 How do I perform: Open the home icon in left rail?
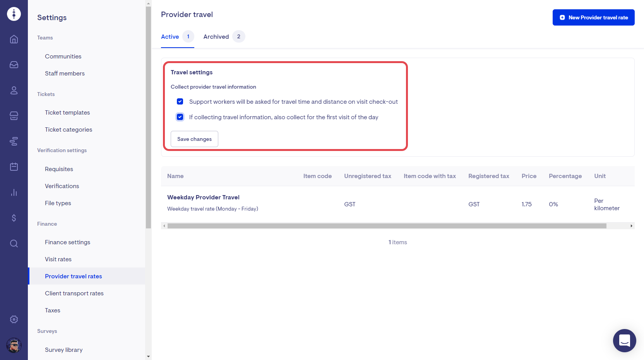point(14,39)
